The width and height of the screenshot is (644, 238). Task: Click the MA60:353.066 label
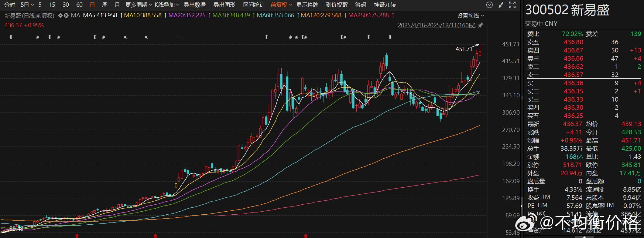[x=275, y=15]
